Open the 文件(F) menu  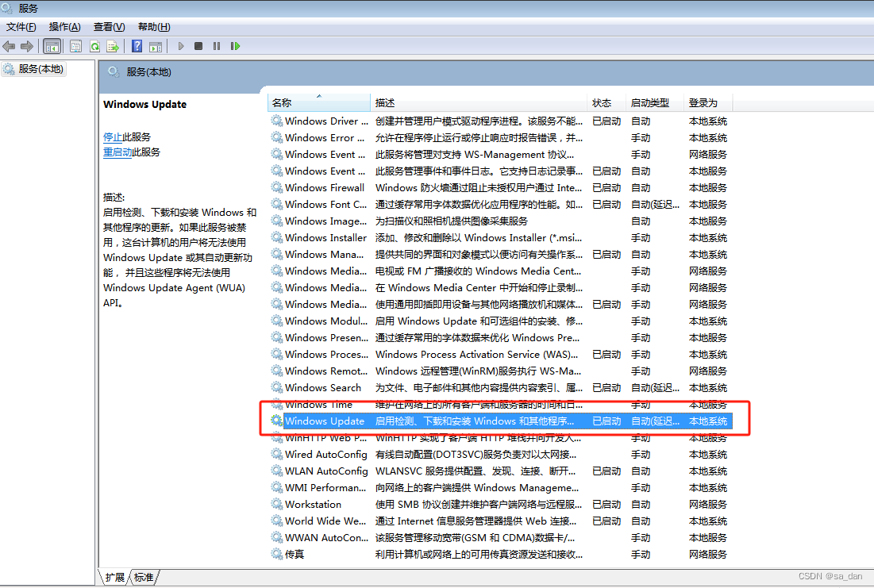tap(21, 27)
